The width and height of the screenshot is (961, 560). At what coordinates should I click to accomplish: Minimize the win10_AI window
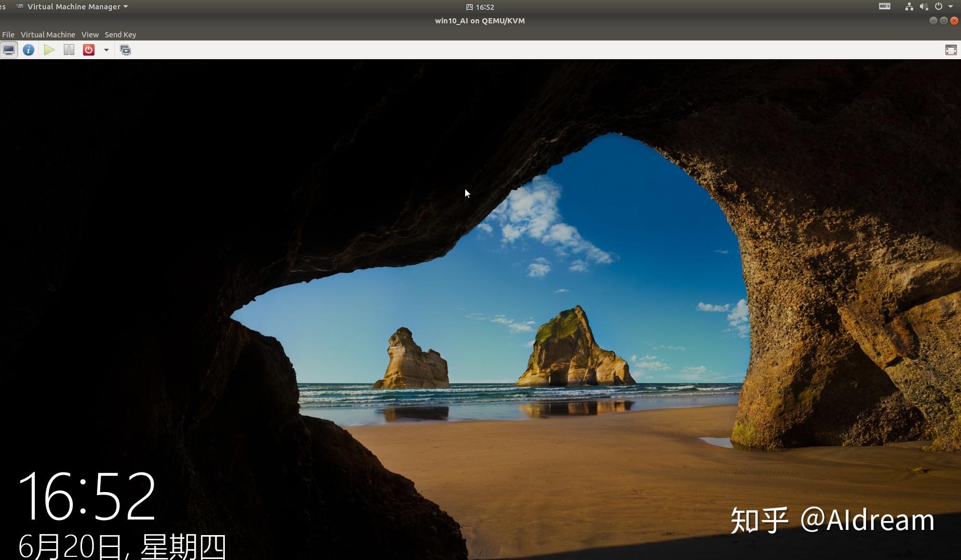pyautogui.click(x=933, y=21)
